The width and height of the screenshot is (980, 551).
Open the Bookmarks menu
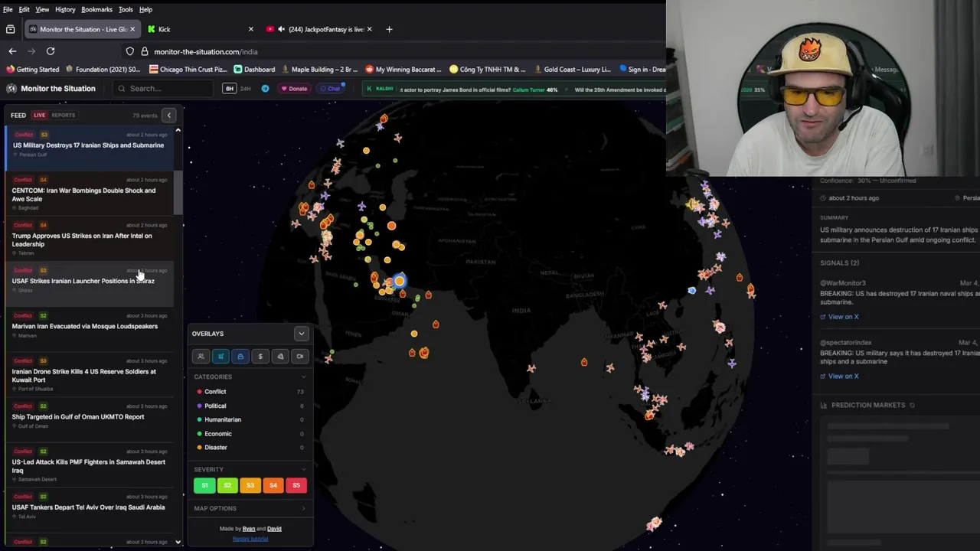click(x=96, y=9)
